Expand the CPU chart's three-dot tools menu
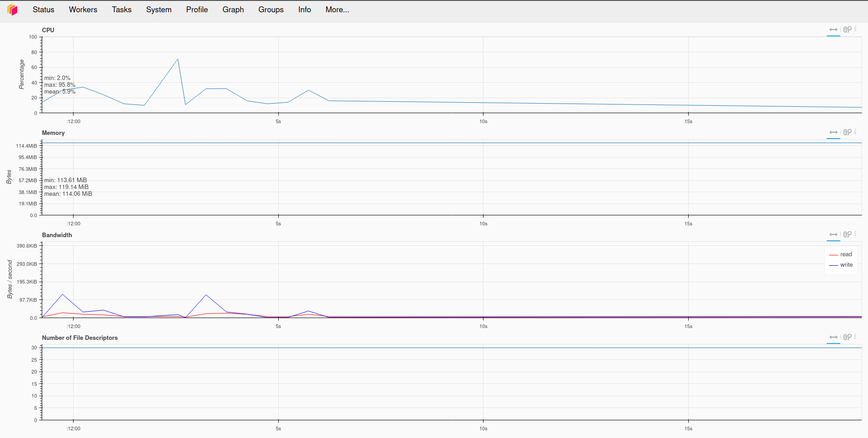Image resolution: width=868 pixels, height=438 pixels. click(855, 29)
